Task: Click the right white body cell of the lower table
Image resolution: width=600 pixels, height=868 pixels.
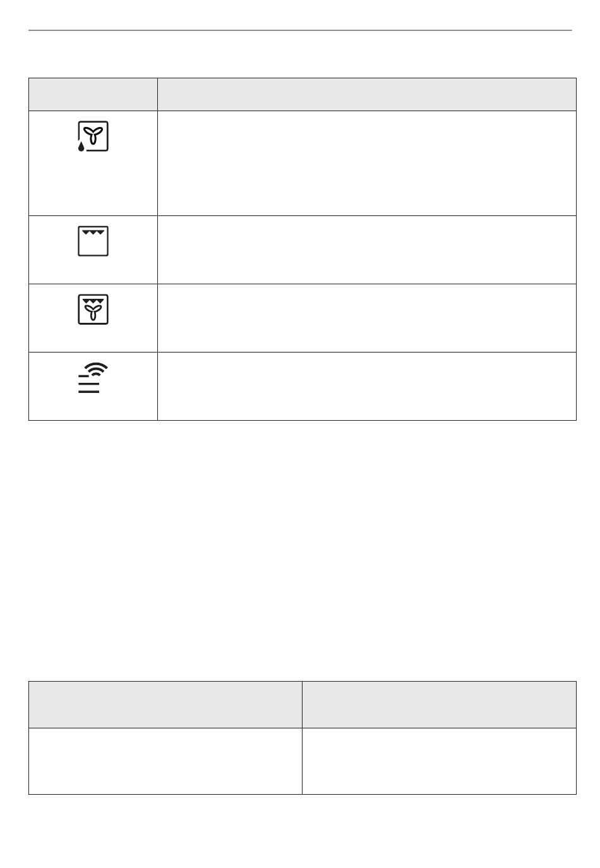Action: [x=439, y=761]
